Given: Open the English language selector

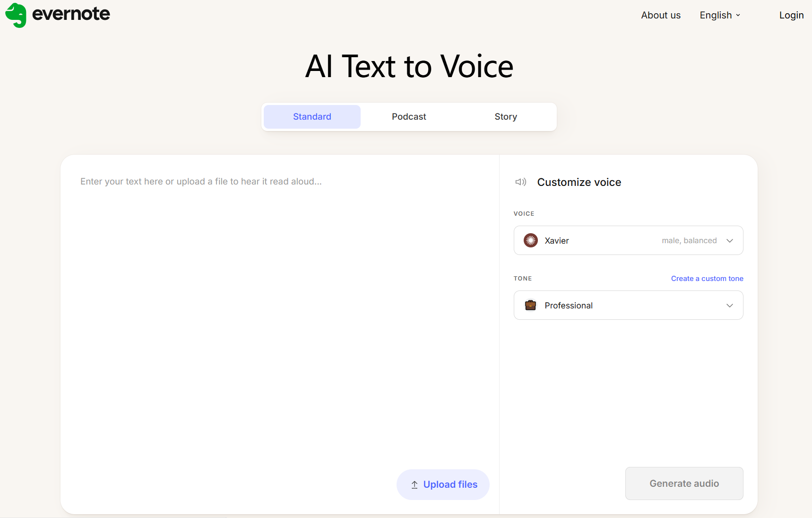Looking at the screenshot, I should (719, 15).
